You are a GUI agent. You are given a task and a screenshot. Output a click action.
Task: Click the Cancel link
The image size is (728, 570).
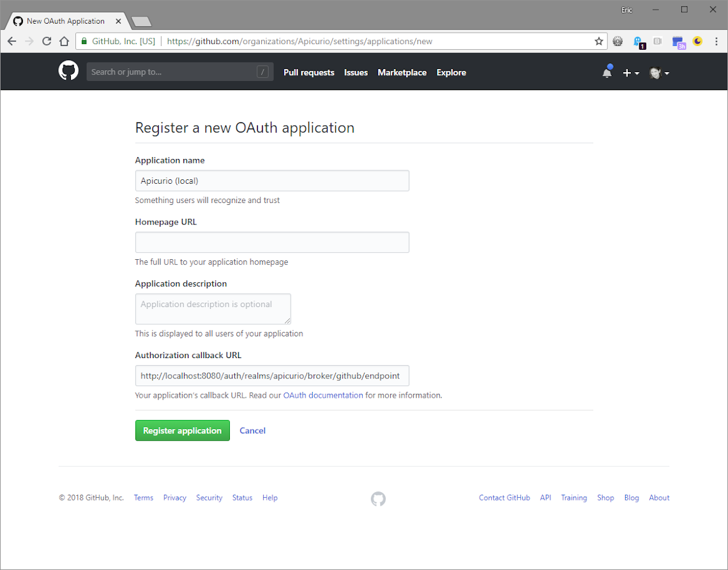point(252,431)
